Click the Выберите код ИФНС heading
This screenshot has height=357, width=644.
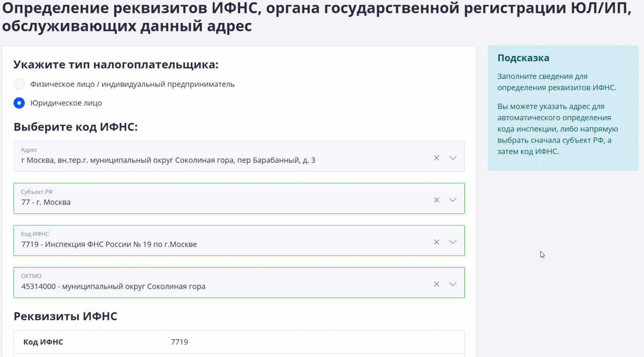(x=76, y=127)
